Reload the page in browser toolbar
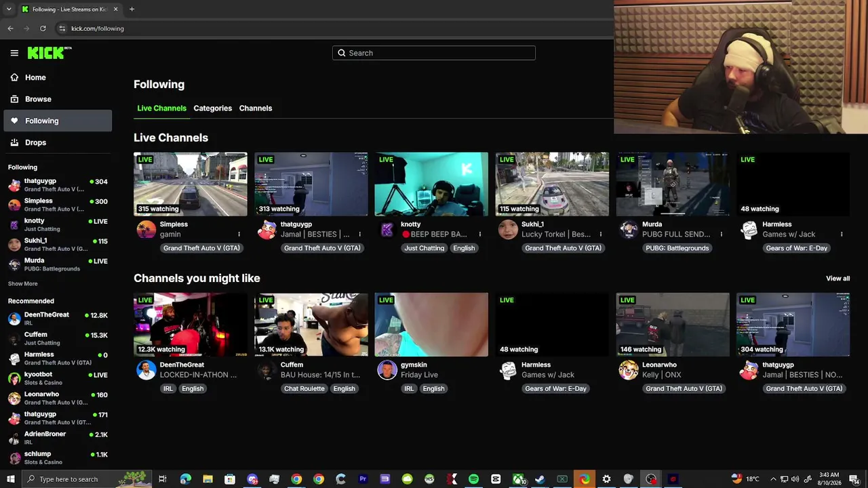This screenshot has height=488, width=868. click(43, 28)
